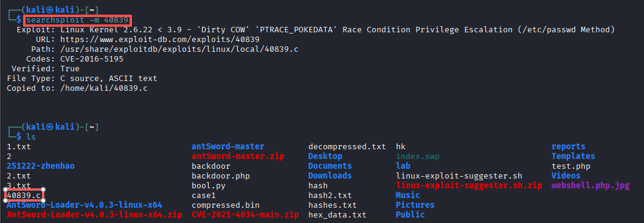This screenshot has height=223, width=644.
Task: Click the AntSword-Loader-v4.0.3-linux-x64 directory
Action: click(84, 205)
